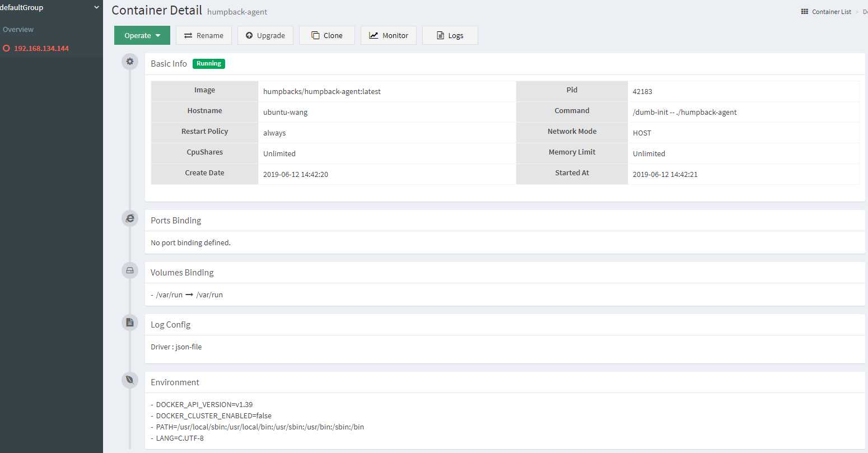Click command value /dumb-init -- ./humpback-agent

685,112
